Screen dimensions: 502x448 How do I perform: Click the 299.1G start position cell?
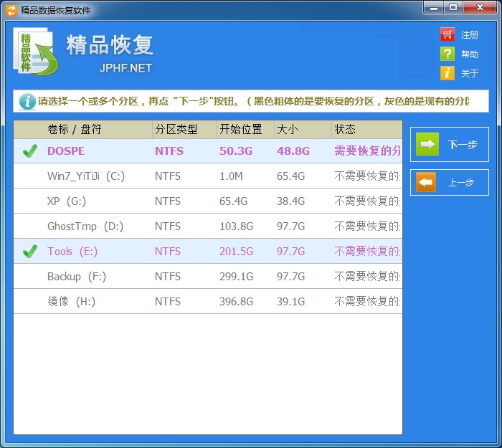[236, 277]
